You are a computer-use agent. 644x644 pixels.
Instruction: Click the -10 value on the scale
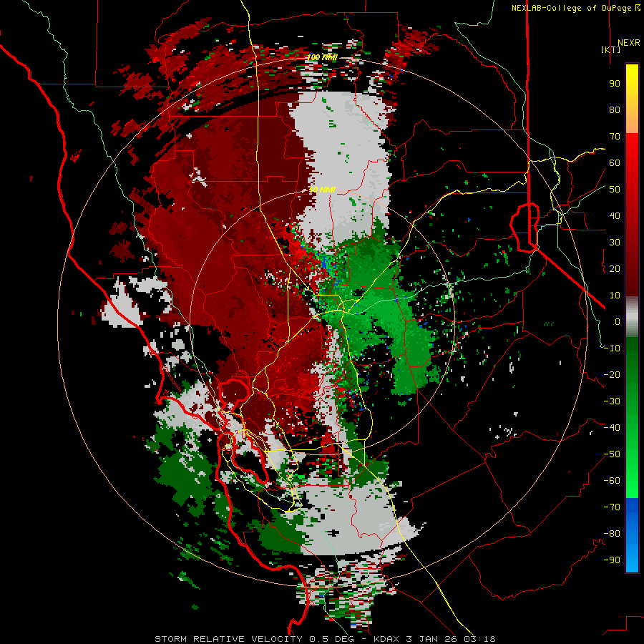[x=612, y=348]
